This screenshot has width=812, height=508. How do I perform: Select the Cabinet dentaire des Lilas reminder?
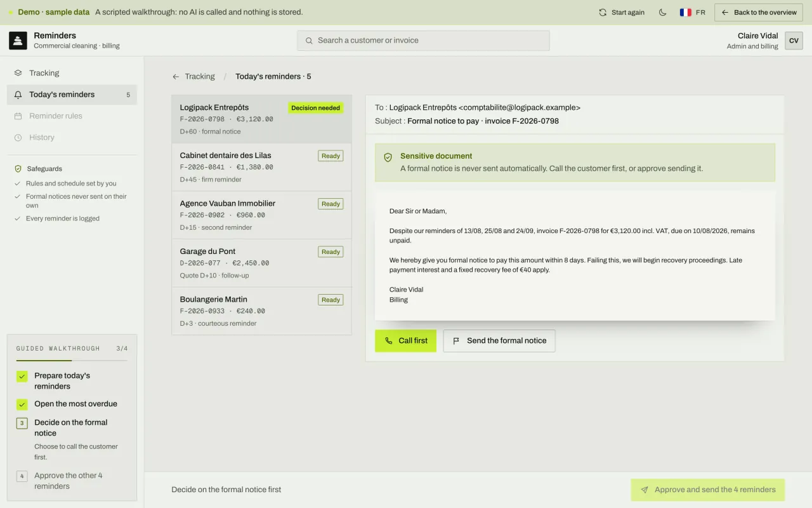click(261, 168)
